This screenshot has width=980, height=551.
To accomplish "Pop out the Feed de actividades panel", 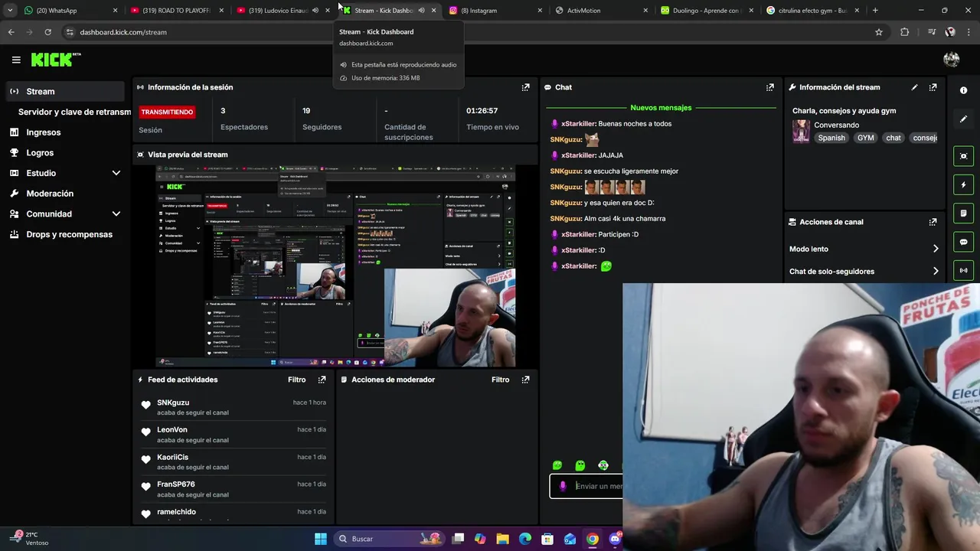I will point(322,380).
